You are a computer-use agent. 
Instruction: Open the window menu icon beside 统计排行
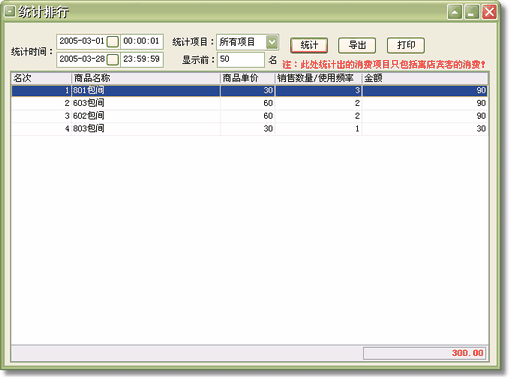(x=10, y=12)
